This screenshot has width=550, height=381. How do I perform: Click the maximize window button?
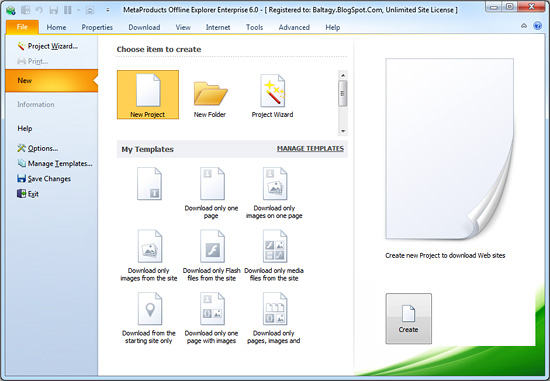[510, 7]
